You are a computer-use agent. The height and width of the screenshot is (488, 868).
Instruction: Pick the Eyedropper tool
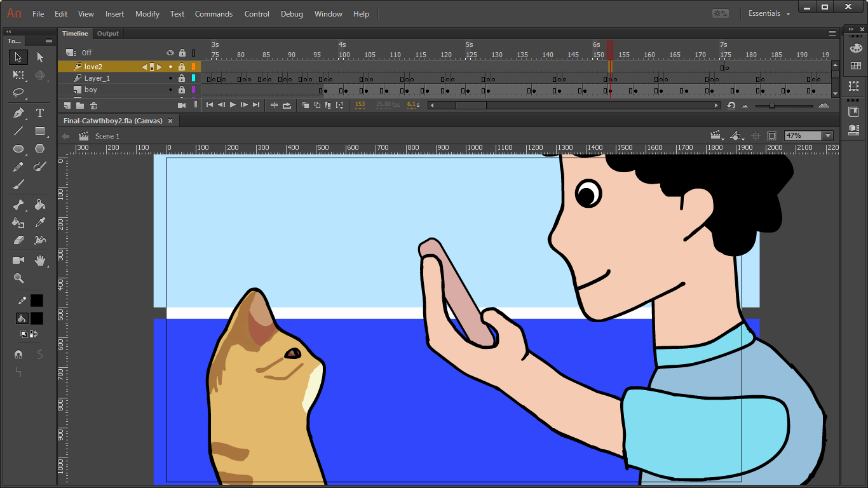40,222
